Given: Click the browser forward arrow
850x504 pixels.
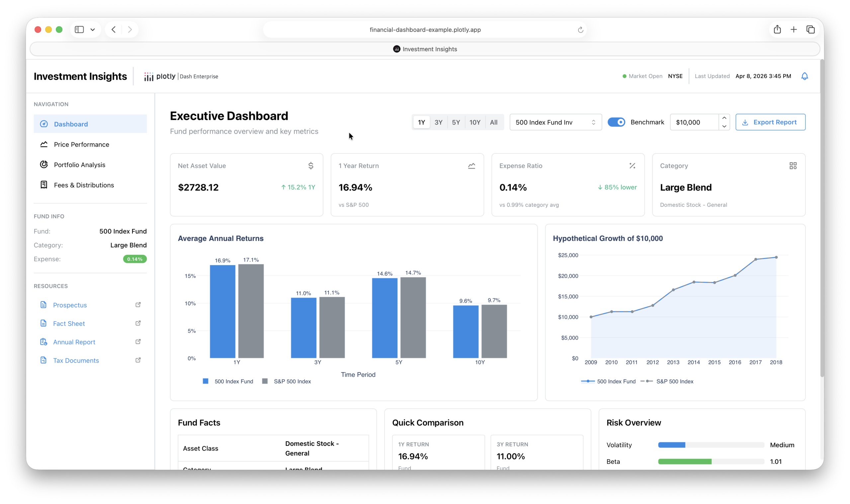Looking at the screenshot, I should (x=130, y=30).
